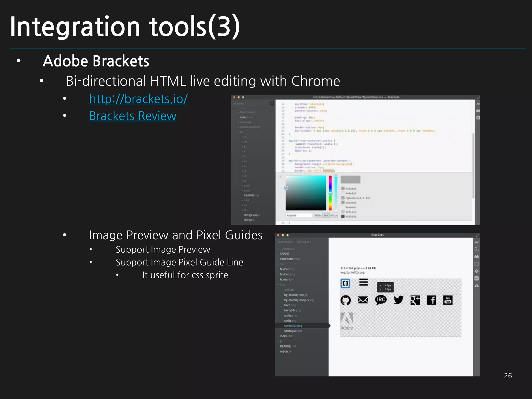Click the terminal panel icon in sprite window sidebar
Image resolution: width=532 pixels, height=399 pixels.
pyautogui.click(x=476, y=264)
